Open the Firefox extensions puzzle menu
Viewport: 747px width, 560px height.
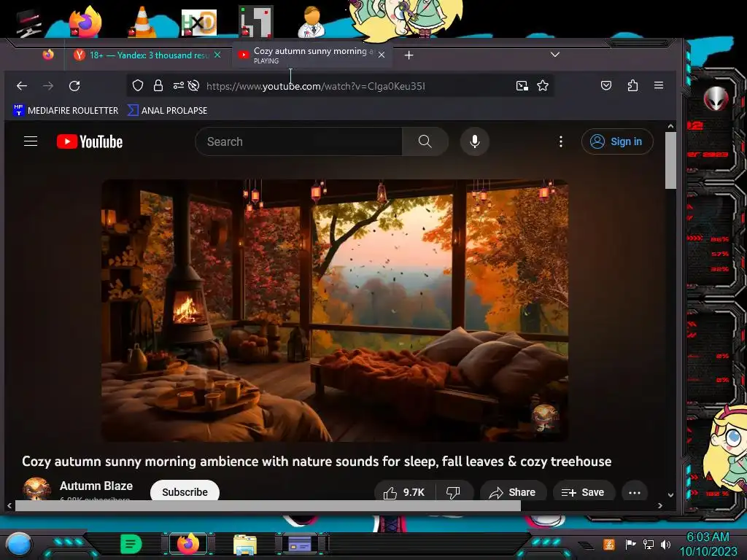click(632, 86)
